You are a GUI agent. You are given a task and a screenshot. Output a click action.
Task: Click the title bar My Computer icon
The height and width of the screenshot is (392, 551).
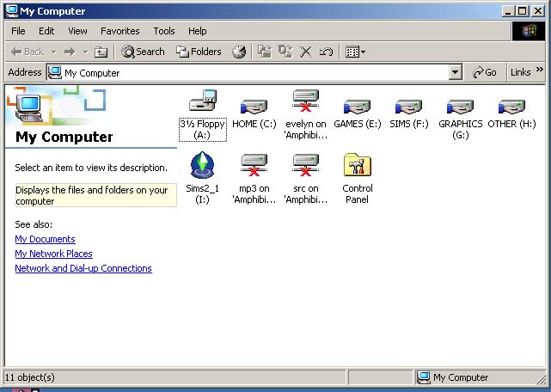click(x=11, y=11)
